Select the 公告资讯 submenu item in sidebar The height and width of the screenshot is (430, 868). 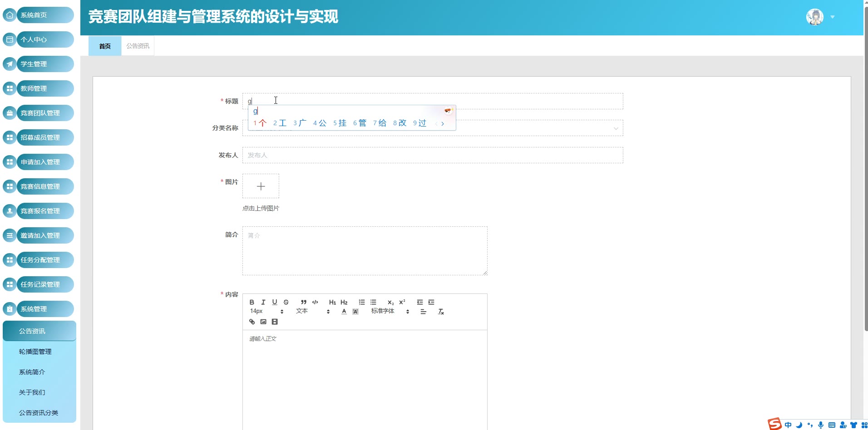pyautogui.click(x=39, y=331)
